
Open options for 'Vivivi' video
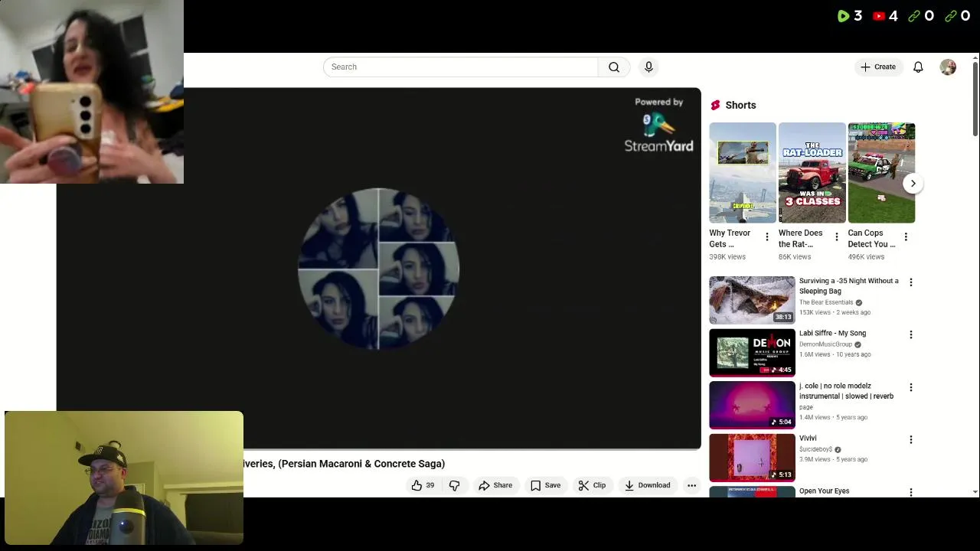pos(911,439)
